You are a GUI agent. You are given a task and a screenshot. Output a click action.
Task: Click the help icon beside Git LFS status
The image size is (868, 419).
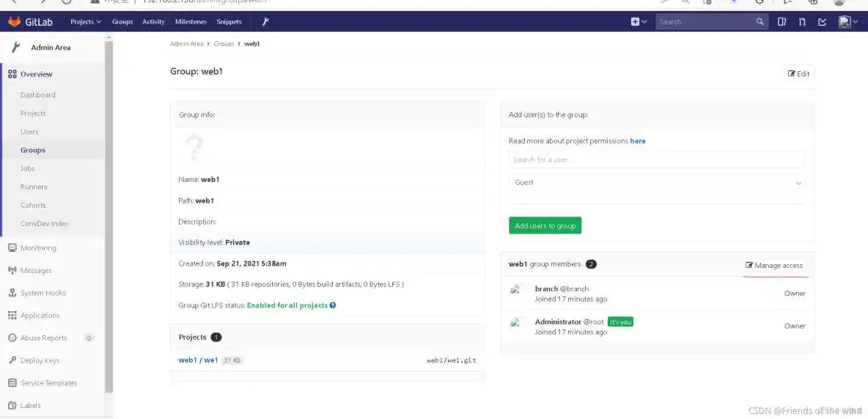333,305
